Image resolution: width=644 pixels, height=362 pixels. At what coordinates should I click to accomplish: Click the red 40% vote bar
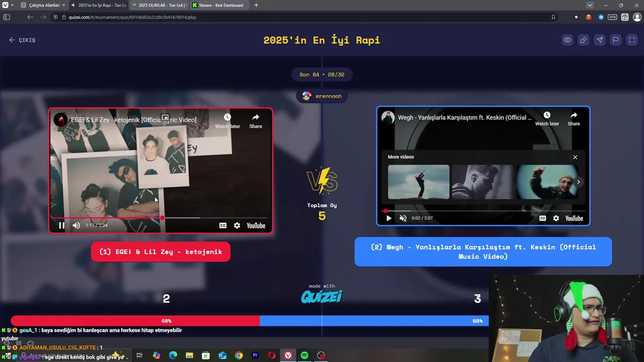coord(135,321)
